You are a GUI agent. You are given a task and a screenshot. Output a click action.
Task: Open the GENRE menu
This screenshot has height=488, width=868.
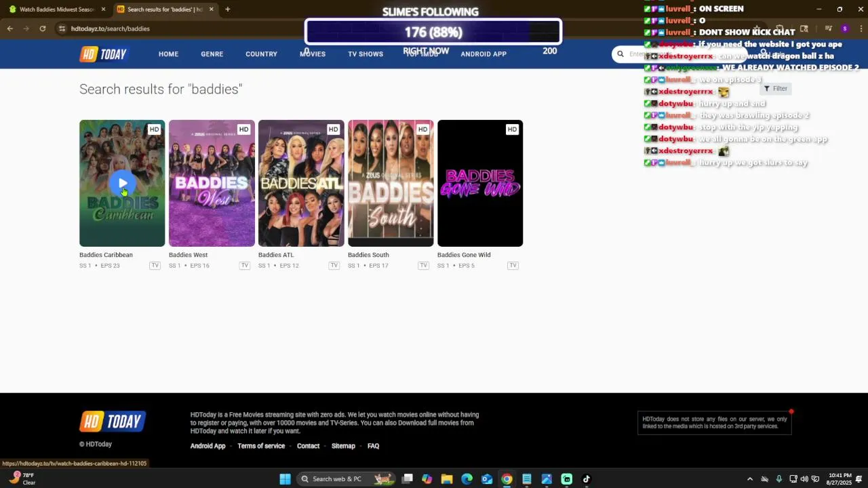pyautogui.click(x=212, y=54)
